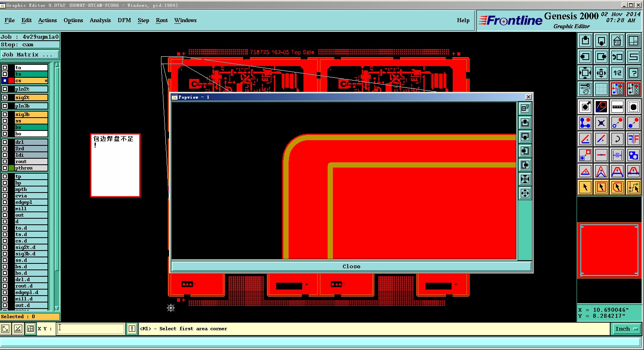Toggle checkbox for layer sig2t
The width and height of the screenshot is (644, 350).
[5, 97]
